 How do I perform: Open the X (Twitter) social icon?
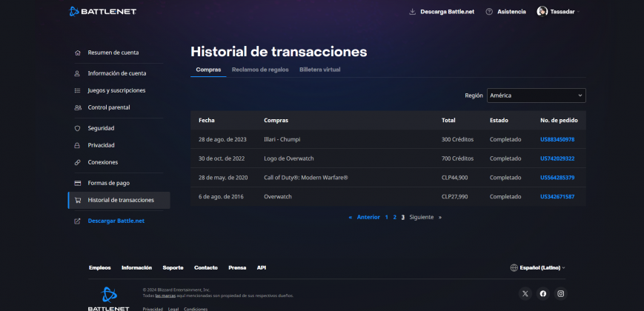coord(525,293)
